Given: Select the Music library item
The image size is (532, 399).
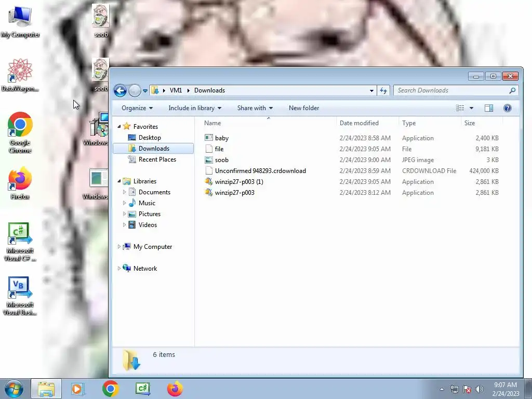Looking at the screenshot, I should click(x=147, y=203).
